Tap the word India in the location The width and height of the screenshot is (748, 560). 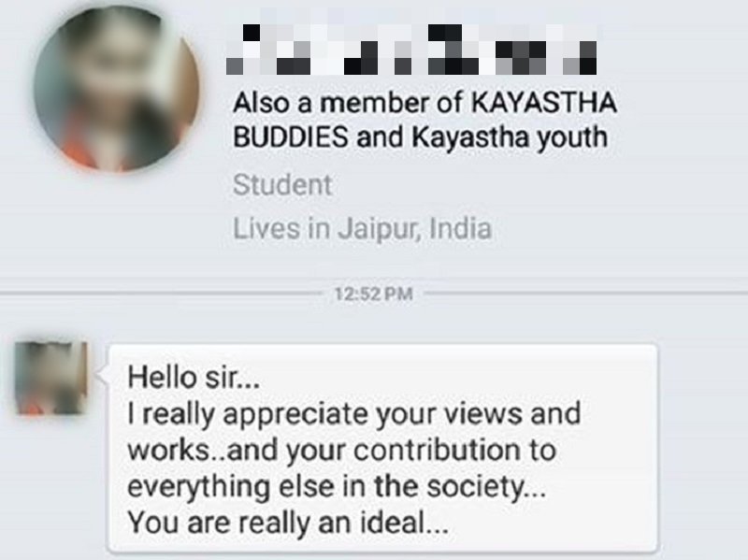click(460, 228)
